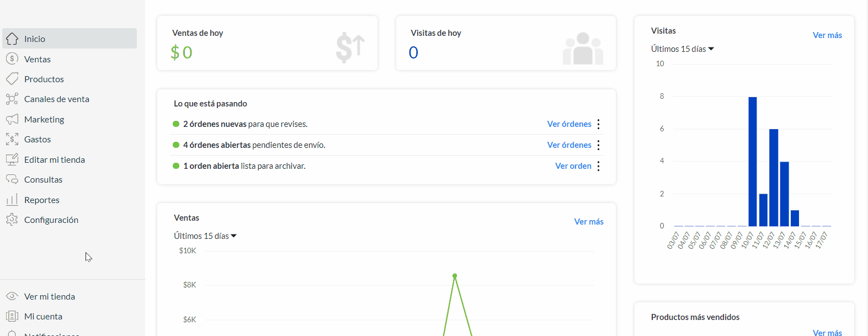Click the Consultas chat bubbles icon

pos(12,179)
